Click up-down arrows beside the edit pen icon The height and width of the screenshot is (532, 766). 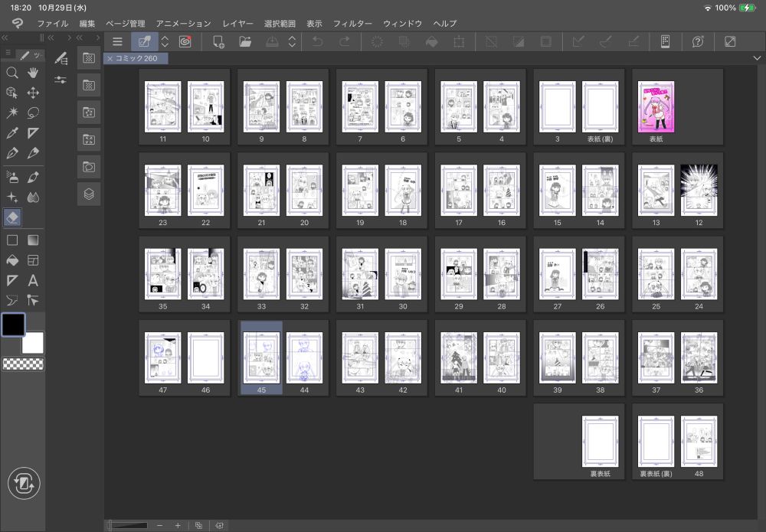pos(165,42)
